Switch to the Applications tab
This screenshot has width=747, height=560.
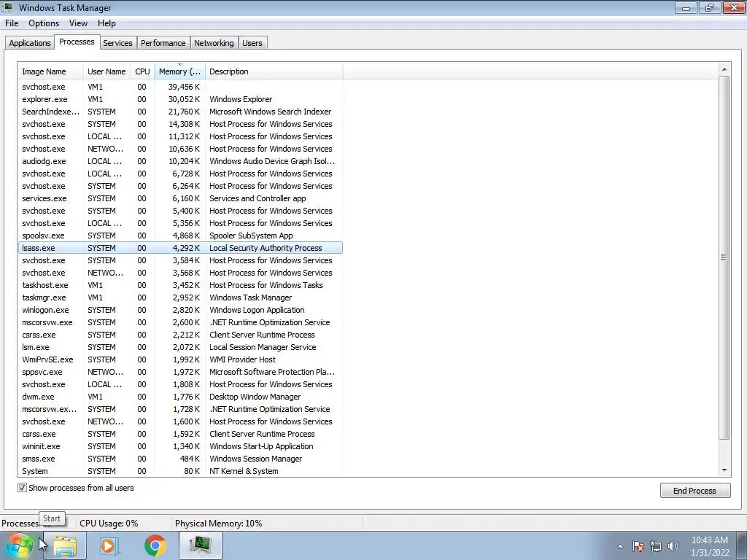[x=29, y=43]
